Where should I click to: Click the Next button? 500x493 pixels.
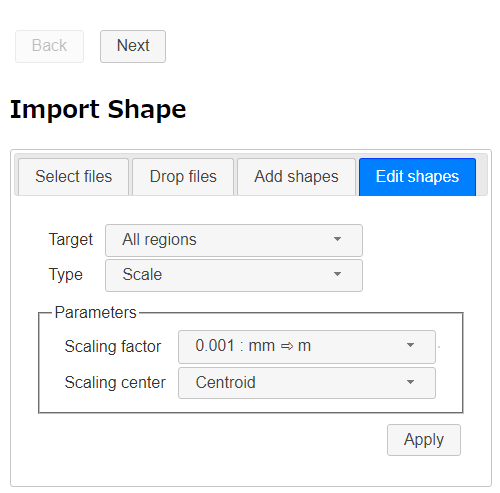133,46
